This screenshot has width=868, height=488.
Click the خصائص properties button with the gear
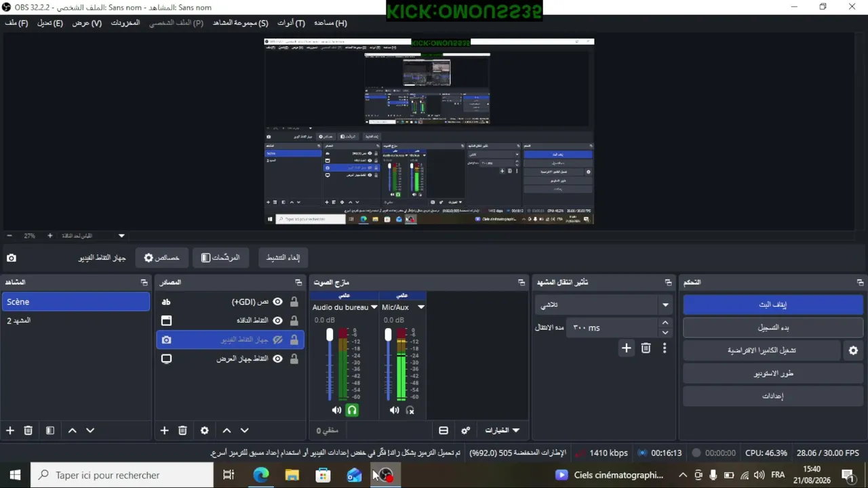tap(161, 258)
